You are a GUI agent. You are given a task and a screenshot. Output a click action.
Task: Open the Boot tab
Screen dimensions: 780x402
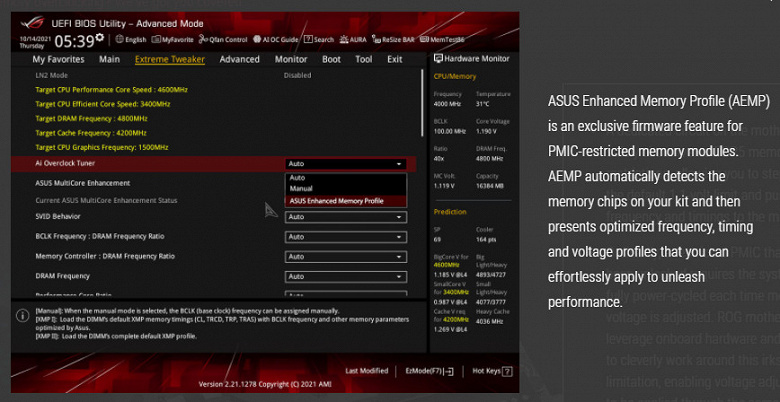(x=331, y=59)
